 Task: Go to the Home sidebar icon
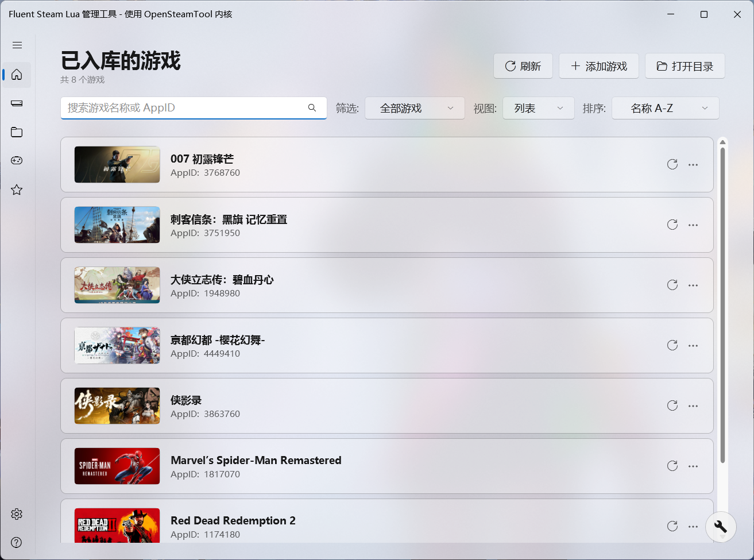[x=17, y=74]
